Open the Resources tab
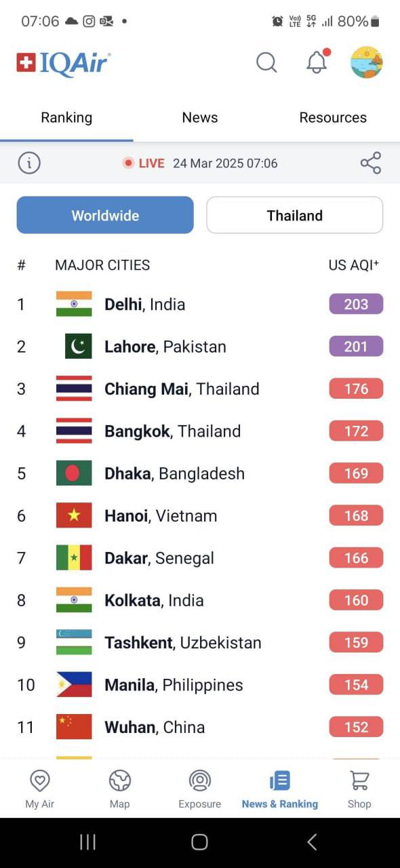Viewport: 400px width, 868px height. pos(333,117)
